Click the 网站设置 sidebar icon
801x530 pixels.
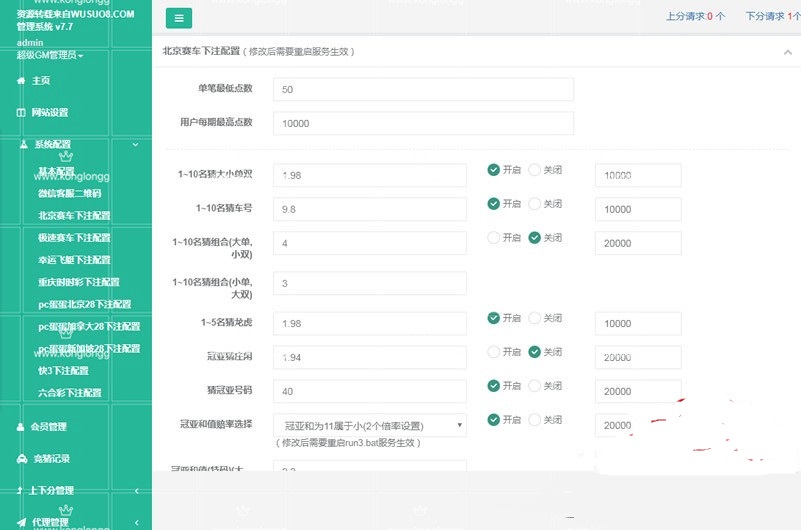coord(21,113)
